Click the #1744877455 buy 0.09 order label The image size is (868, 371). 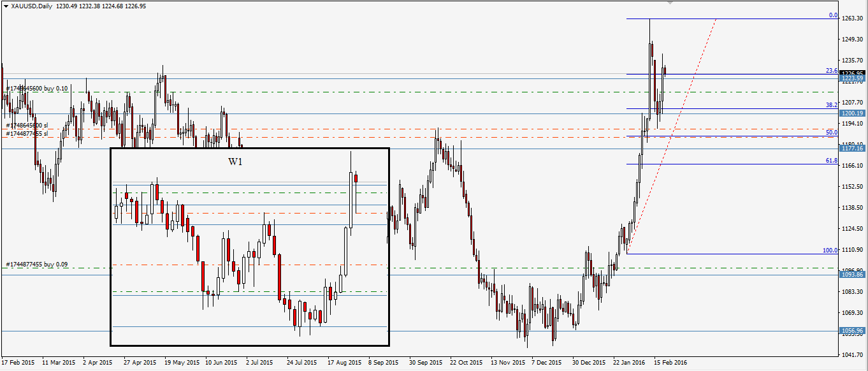click(x=38, y=265)
